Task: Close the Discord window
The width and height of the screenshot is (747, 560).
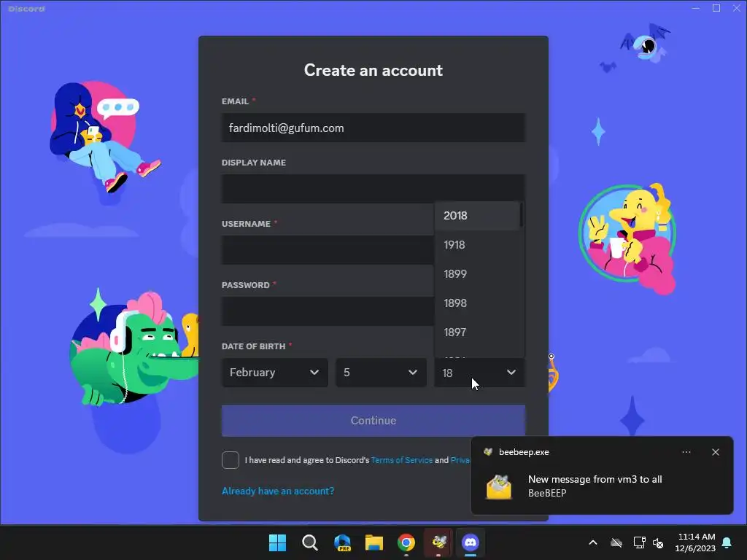Action: pos(737,8)
